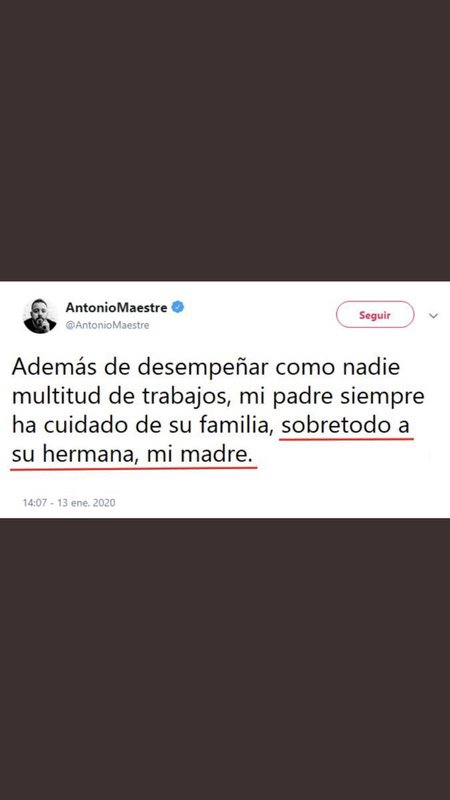Select the underlined 'su hermana, mi madre.'
The height and width of the screenshot is (800, 450).
click(x=132, y=455)
